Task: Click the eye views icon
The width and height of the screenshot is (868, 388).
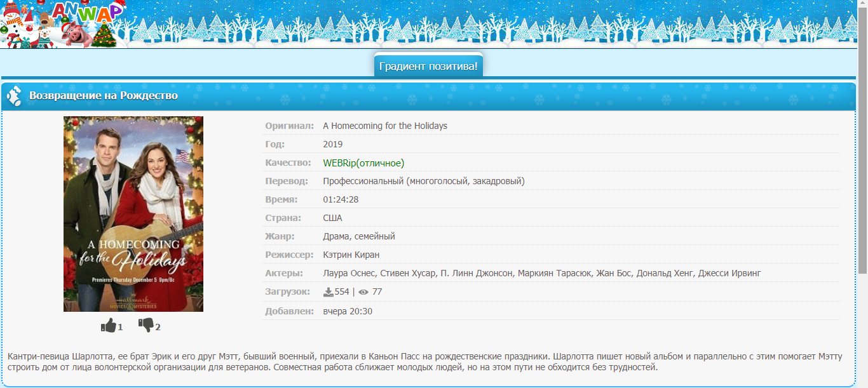Action: (363, 292)
